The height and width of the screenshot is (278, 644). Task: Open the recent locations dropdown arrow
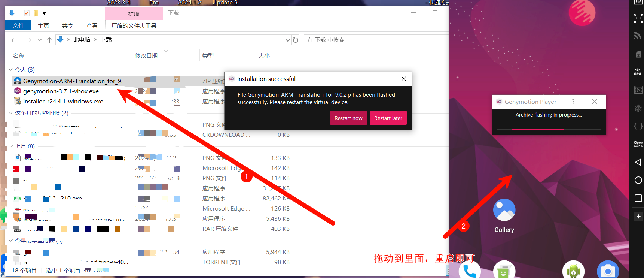pyautogui.click(x=40, y=40)
